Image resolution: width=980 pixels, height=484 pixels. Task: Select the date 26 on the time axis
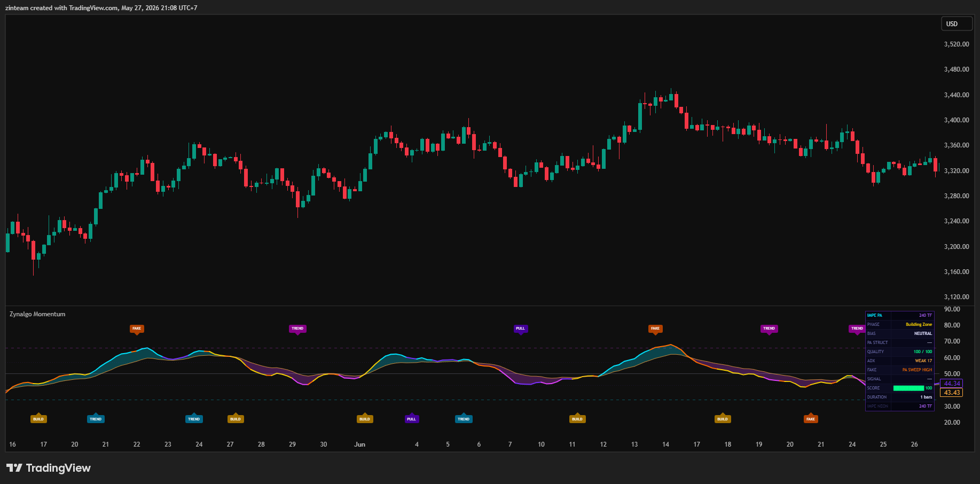[x=914, y=444]
